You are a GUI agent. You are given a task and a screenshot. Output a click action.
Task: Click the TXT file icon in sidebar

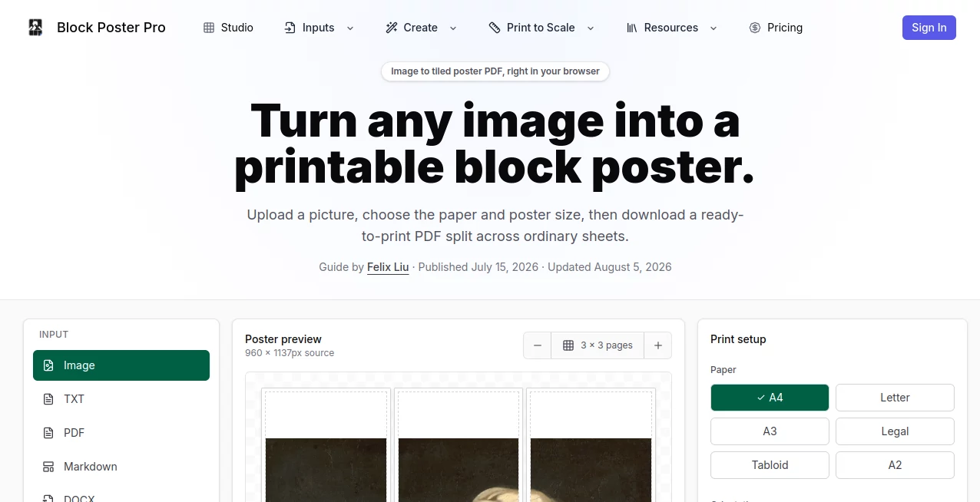coord(48,399)
